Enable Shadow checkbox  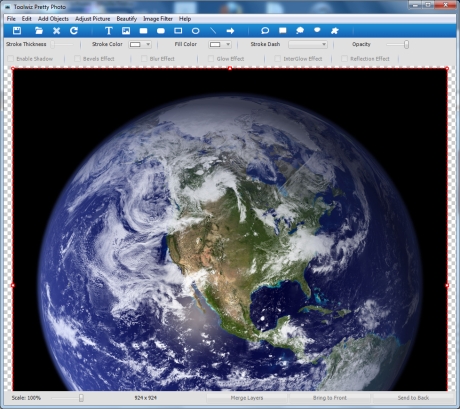tap(11, 59)
